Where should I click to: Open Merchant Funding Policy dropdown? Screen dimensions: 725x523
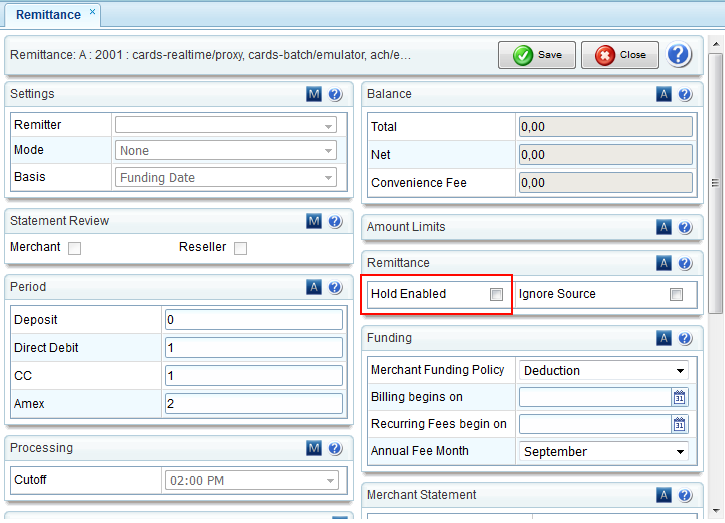coord(603,370)
